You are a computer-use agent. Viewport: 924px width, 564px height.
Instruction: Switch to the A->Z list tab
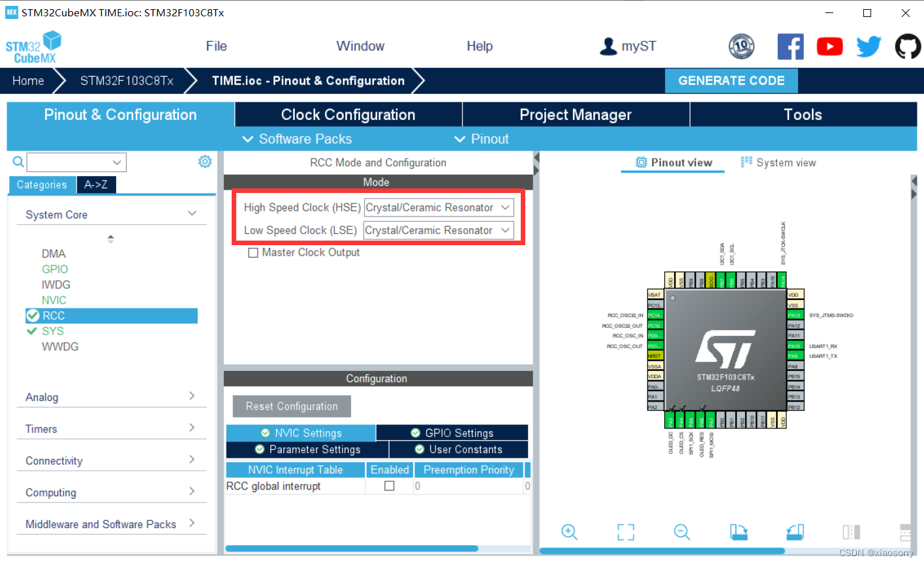(96, 185)
